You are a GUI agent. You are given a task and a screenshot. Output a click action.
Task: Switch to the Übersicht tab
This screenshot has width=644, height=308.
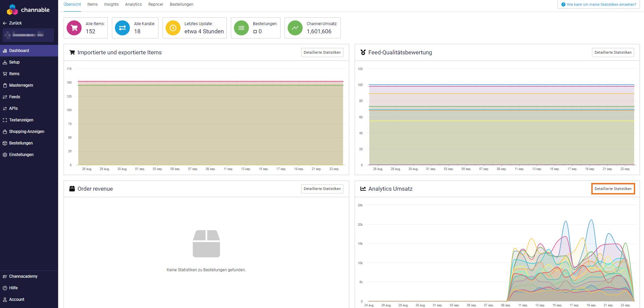72,4
